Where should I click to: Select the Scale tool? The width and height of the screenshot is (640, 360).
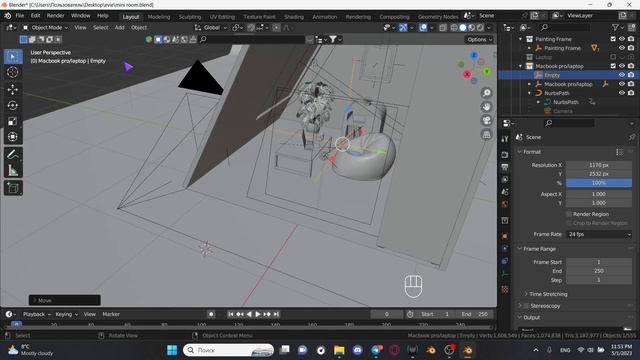point(13,121)
